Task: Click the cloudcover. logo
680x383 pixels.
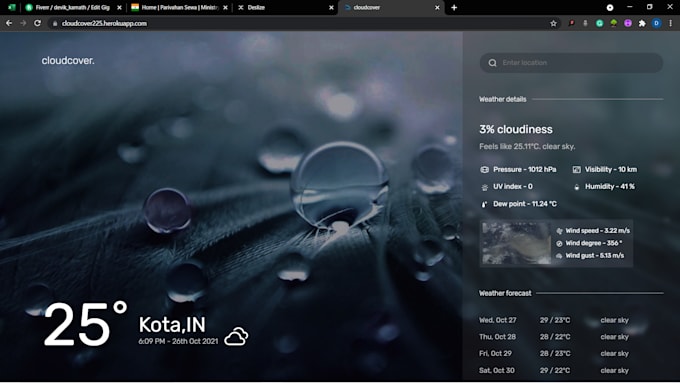Action: [68, 61]
